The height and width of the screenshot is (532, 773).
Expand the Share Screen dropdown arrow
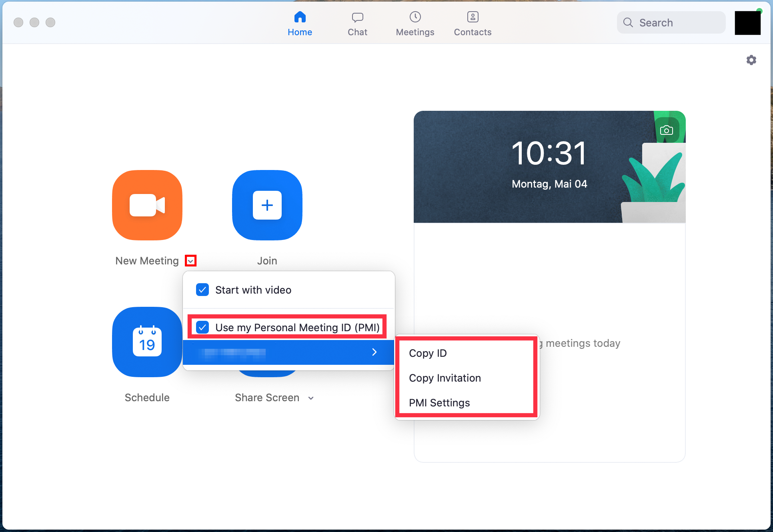311,398
